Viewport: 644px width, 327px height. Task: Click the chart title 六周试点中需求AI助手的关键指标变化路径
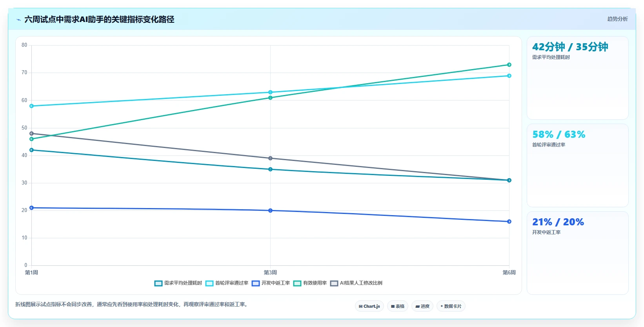99,19
